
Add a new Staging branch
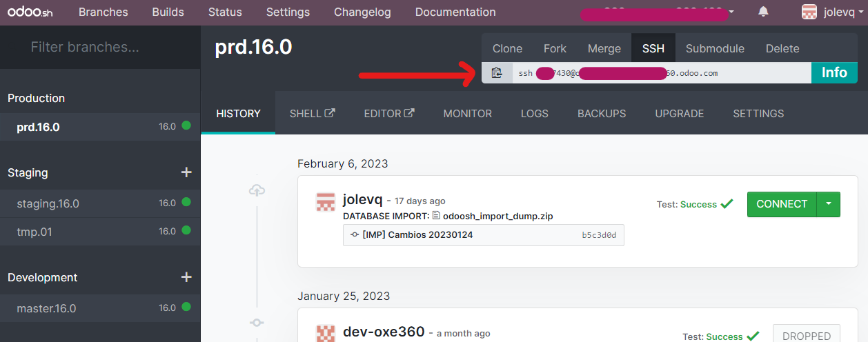click(186, 172)
